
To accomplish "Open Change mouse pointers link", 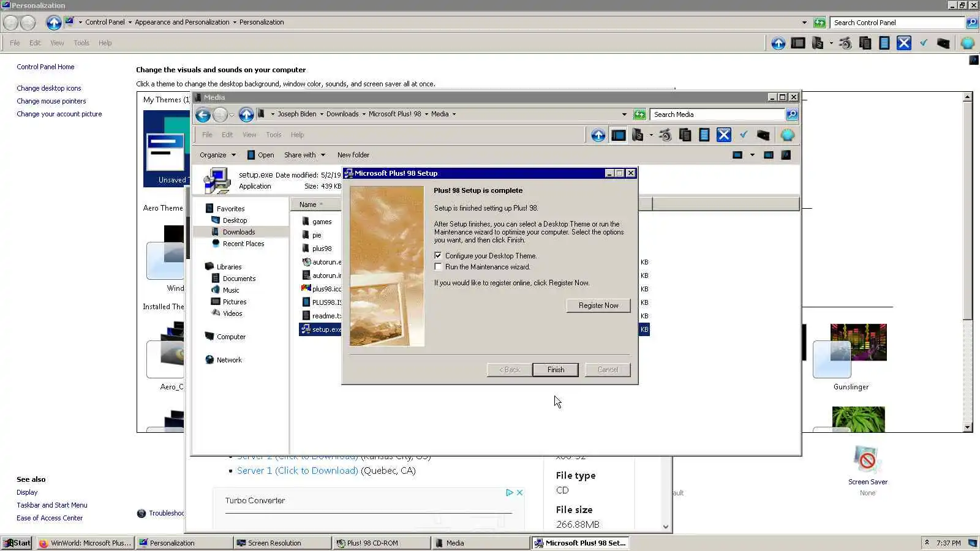I will (x=51, y=101).
